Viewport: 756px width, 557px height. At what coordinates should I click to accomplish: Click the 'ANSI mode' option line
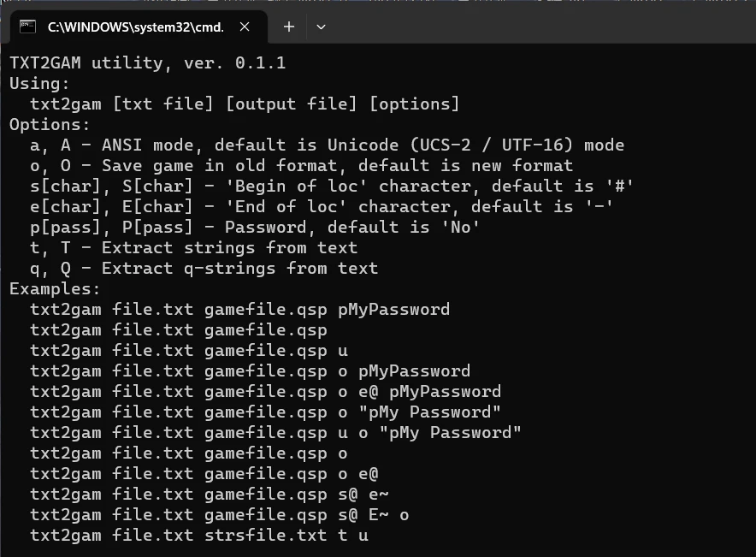[327, 145]
